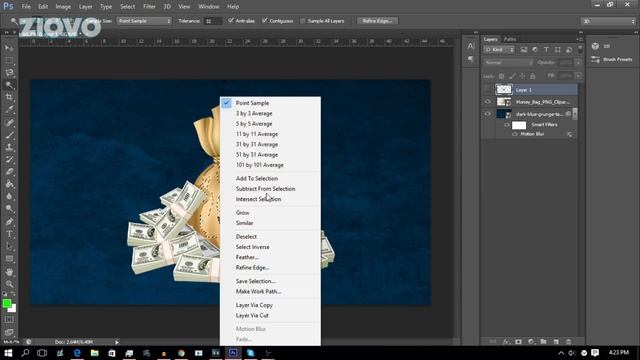Select the Eyedropper tool

click(9, 109)
